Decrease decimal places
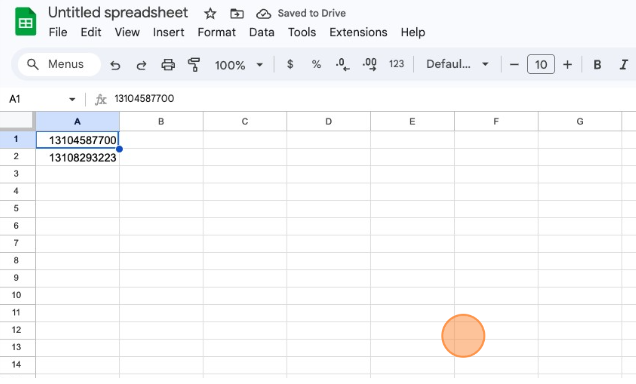636x384 pixels. pos(342,64)
